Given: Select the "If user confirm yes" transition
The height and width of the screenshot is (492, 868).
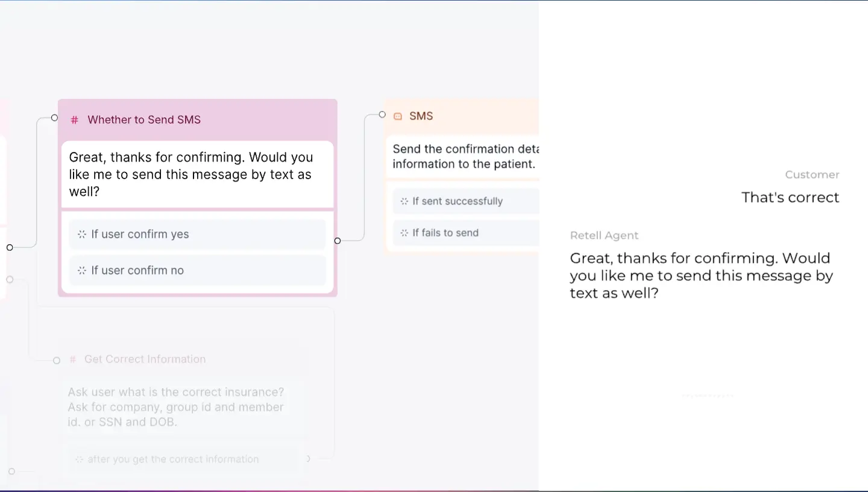Looking at the screenshot, I should tap(198, 234).
